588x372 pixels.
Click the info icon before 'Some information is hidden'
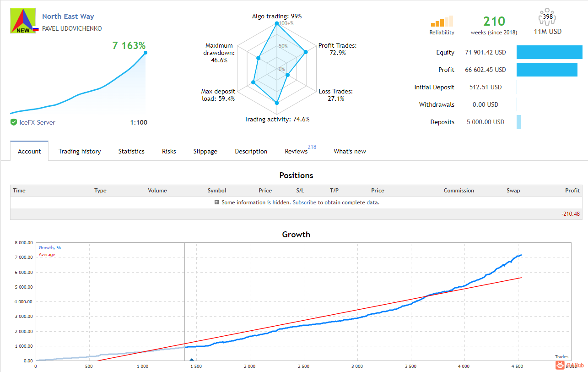point(216,202)
